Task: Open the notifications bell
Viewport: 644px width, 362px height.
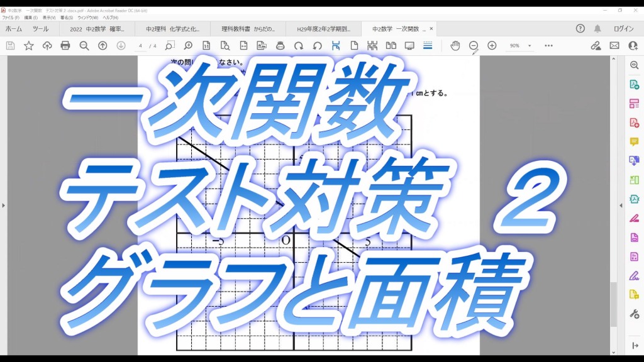Action: point(597,29)
